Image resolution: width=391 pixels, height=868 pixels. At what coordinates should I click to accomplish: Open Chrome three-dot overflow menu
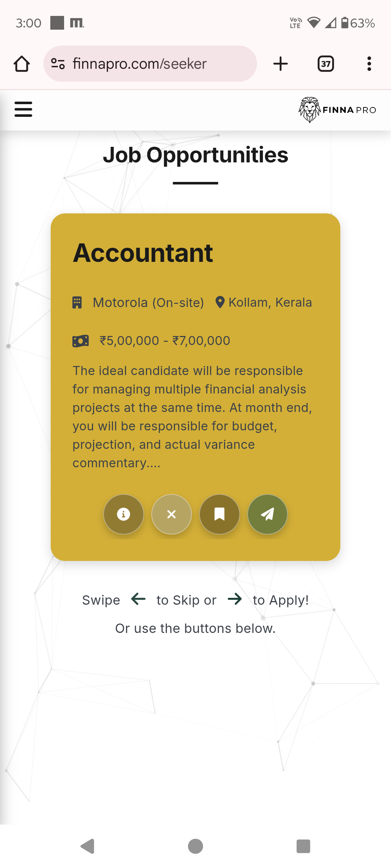(369, 64)
